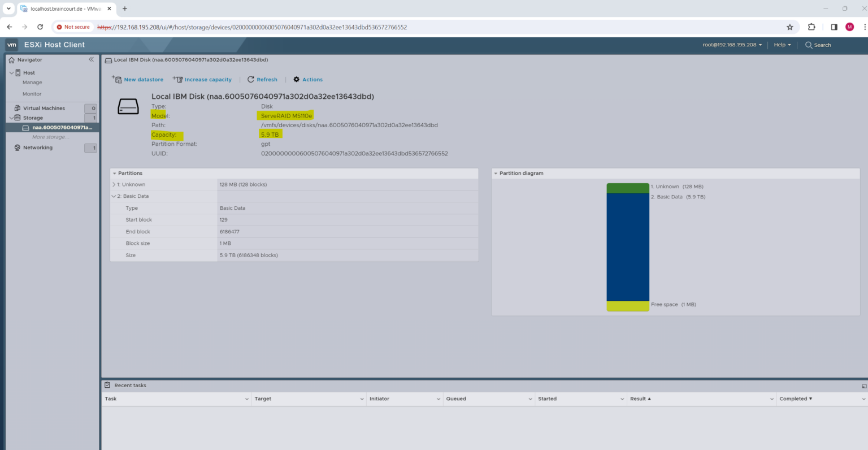
Task: Collapse the 2: Basic Data partition
Action: pyautogui.click(x=114, y=196)
